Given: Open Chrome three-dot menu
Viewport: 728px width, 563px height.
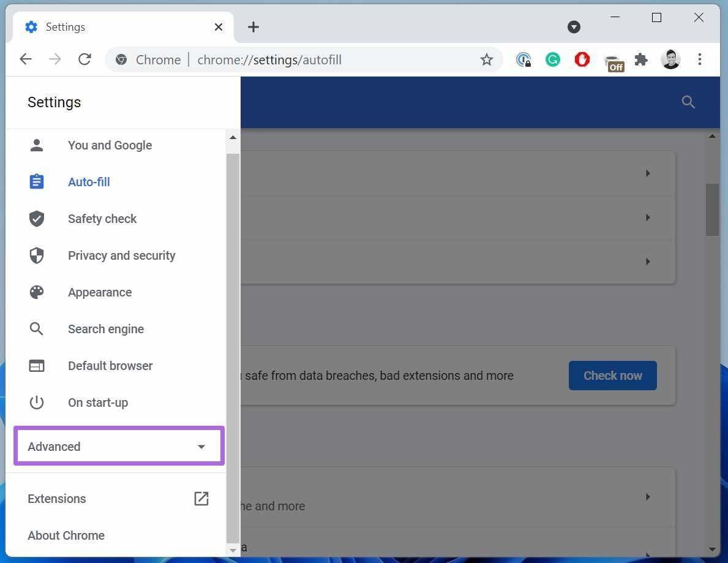Looking at the screenshot, I should 700,59.
